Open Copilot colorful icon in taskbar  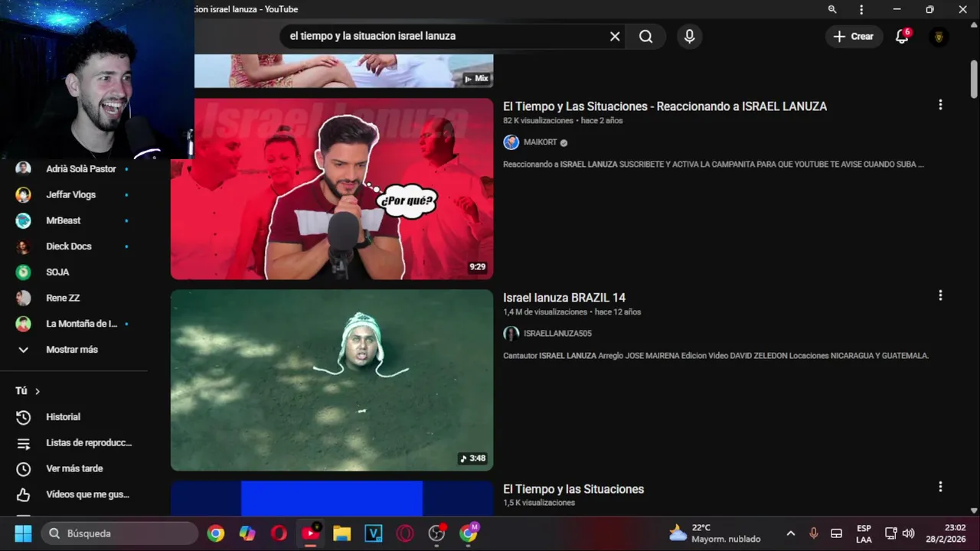point(247,533)
